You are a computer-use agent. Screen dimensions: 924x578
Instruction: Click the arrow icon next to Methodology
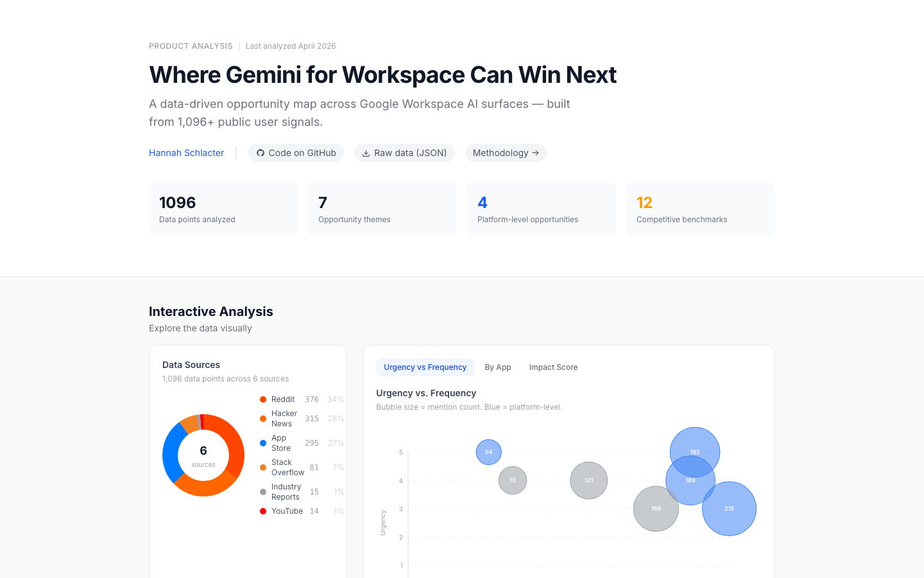tap(535, 153)
